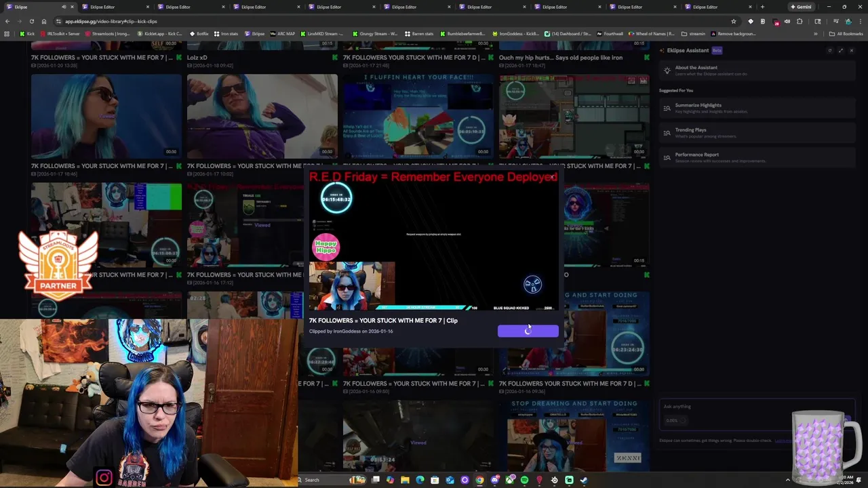Bookmark this page with star icon
The width and height of the screenshot is (868, 488).
[734, 21]
